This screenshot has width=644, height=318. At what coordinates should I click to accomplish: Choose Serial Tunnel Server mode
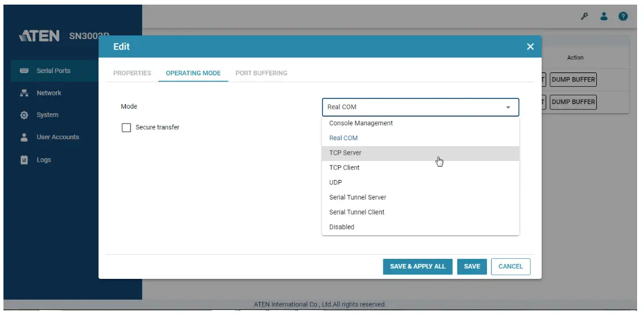pyautogui.click(x=420, y=197)
